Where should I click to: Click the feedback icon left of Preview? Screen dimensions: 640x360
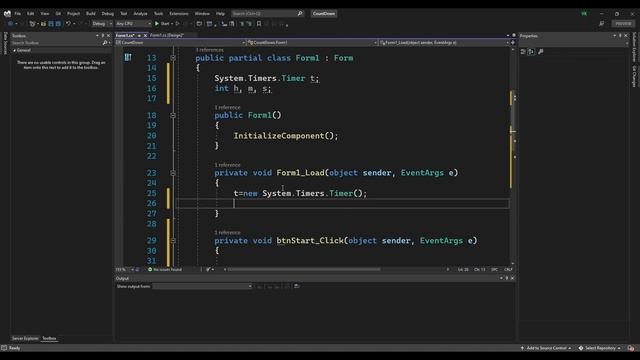click(602, 24)
